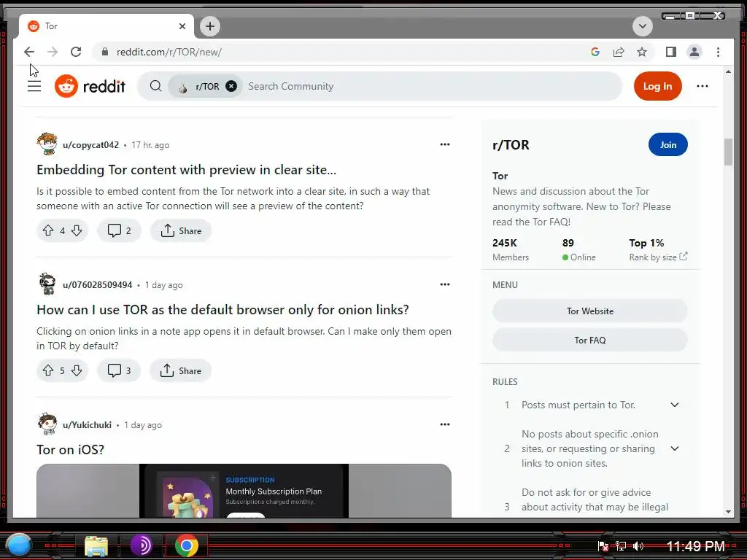Open the Google icon in address bar
Viewport: 747px width, 560px height.
point(595,52)
